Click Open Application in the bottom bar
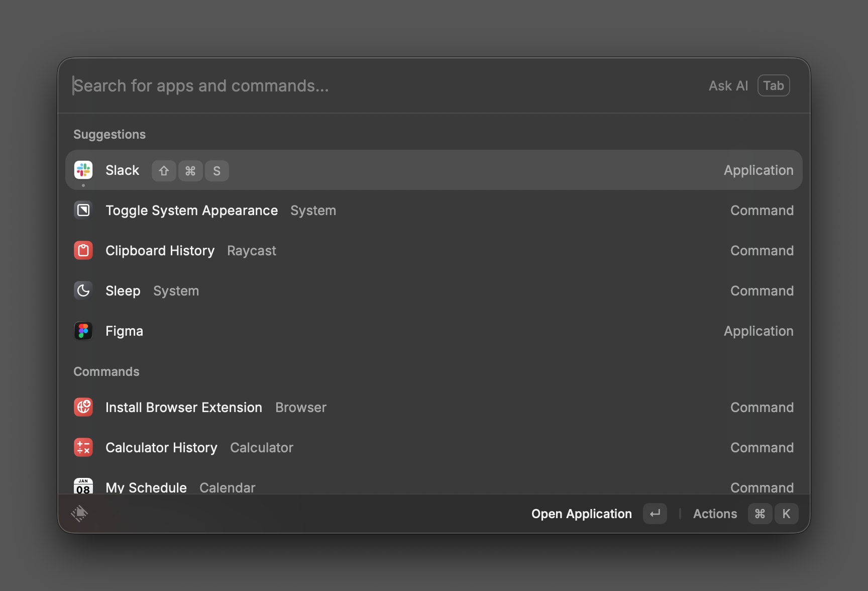Screen dimensions: 868x591 (582, 514)
